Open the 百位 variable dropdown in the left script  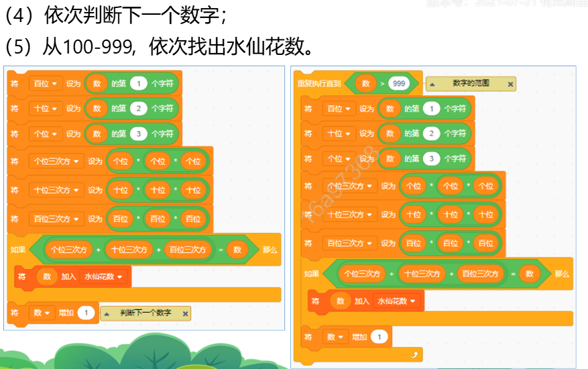45,84
